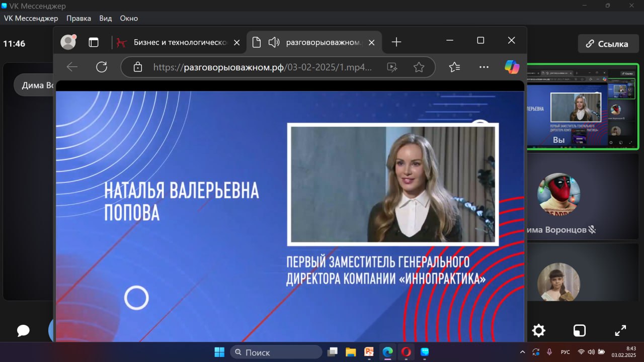Mute the разговорыоважном tab audio icon

[274, 42]
